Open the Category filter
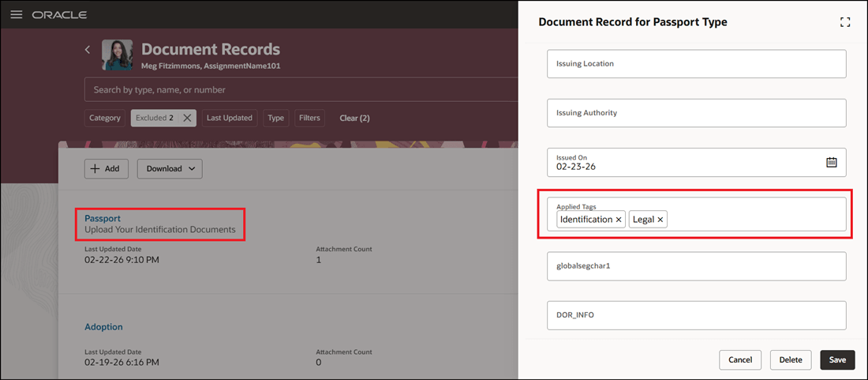The image size is (868, 380). coord(105,118)
